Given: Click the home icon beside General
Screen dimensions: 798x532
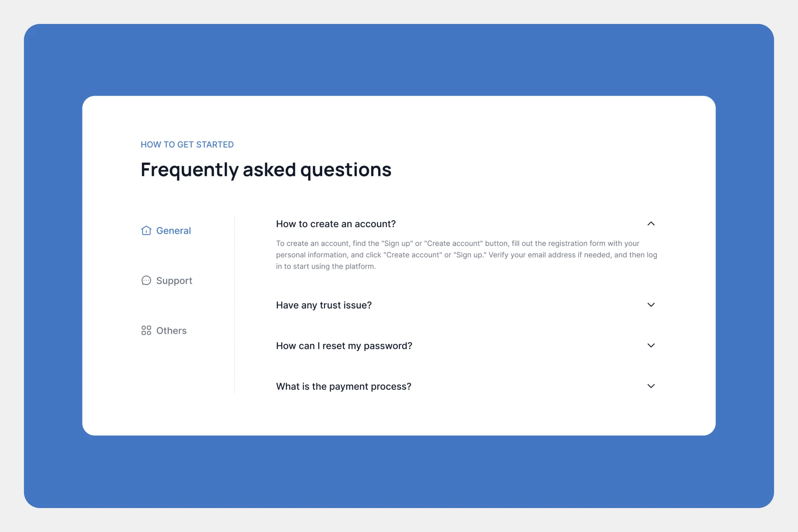Looking at the screenshot, I should 146,231.
